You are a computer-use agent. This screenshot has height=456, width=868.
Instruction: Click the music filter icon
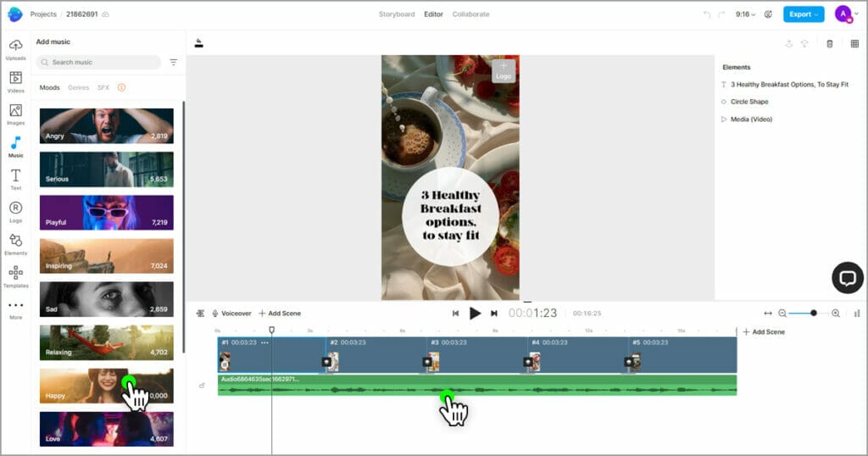tap(173, 62)
